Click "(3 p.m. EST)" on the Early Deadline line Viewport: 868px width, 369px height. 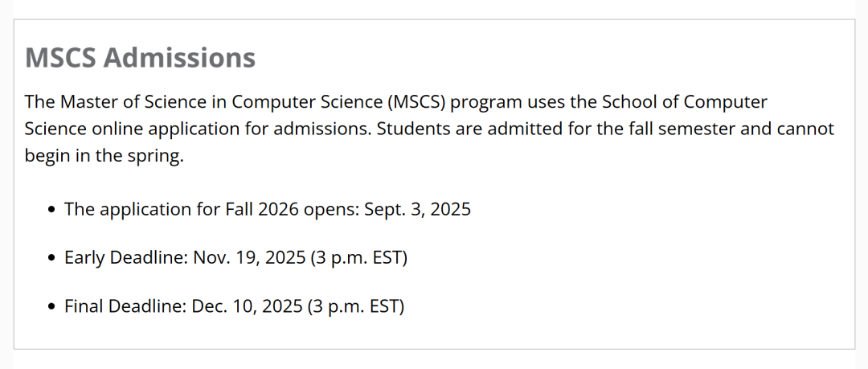tap(358, 259)
